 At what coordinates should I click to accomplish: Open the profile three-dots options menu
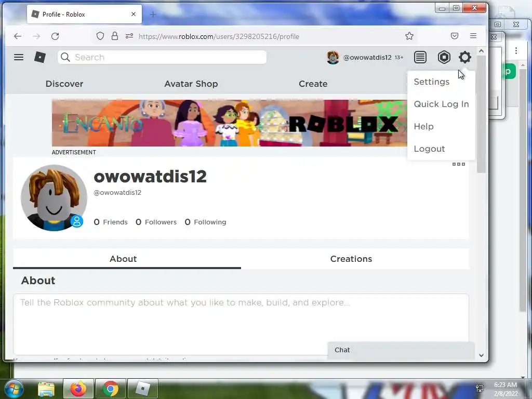[x=458, y=164]
